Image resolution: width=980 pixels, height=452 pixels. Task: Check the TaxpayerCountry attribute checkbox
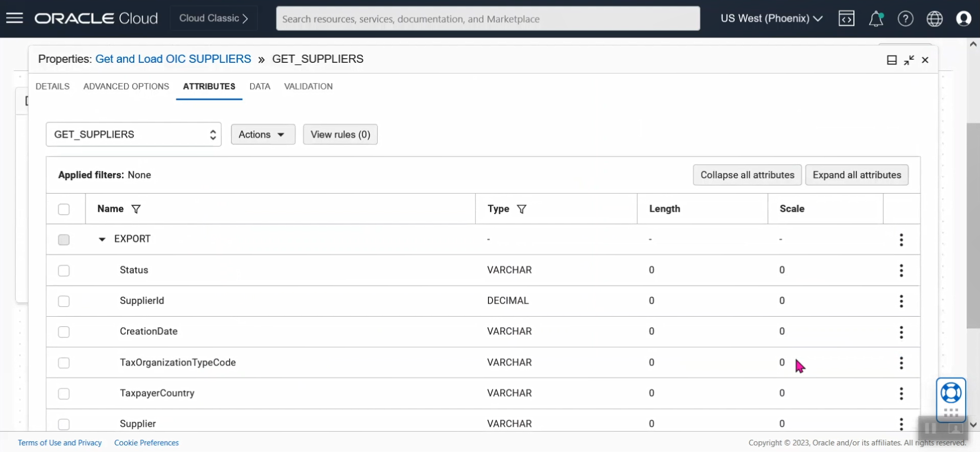coord(64,394)
